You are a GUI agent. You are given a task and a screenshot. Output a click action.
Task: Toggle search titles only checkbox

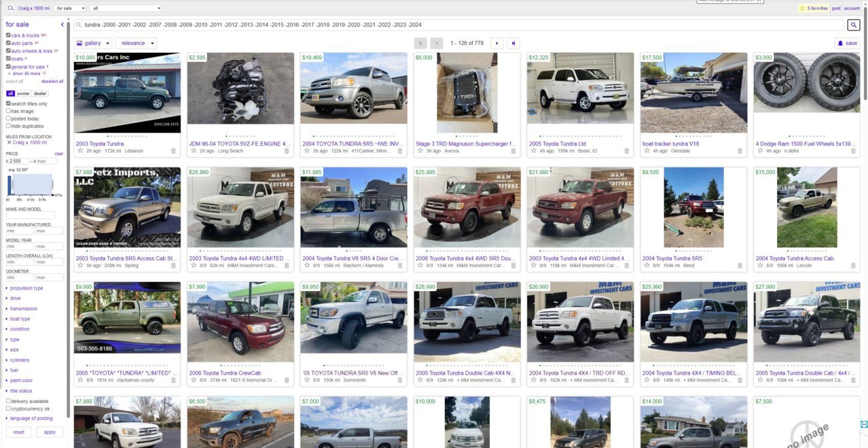[8, 104]
